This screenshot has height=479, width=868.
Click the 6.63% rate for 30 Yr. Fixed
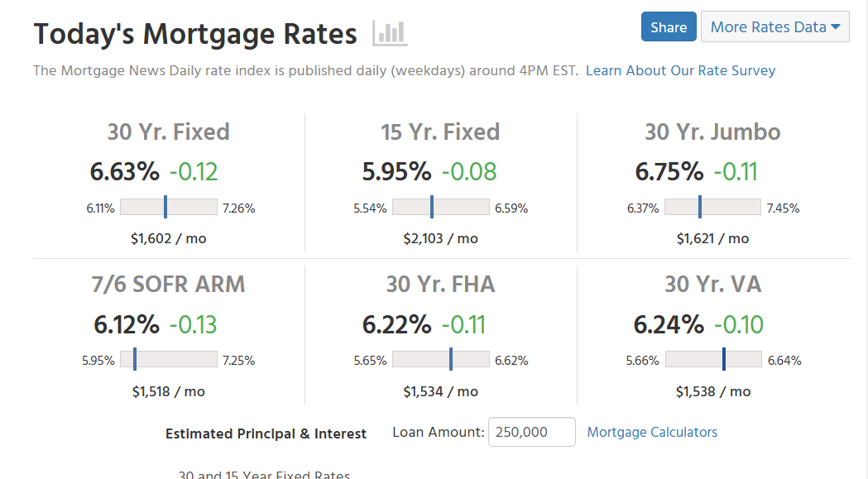[x=124, y=171]
